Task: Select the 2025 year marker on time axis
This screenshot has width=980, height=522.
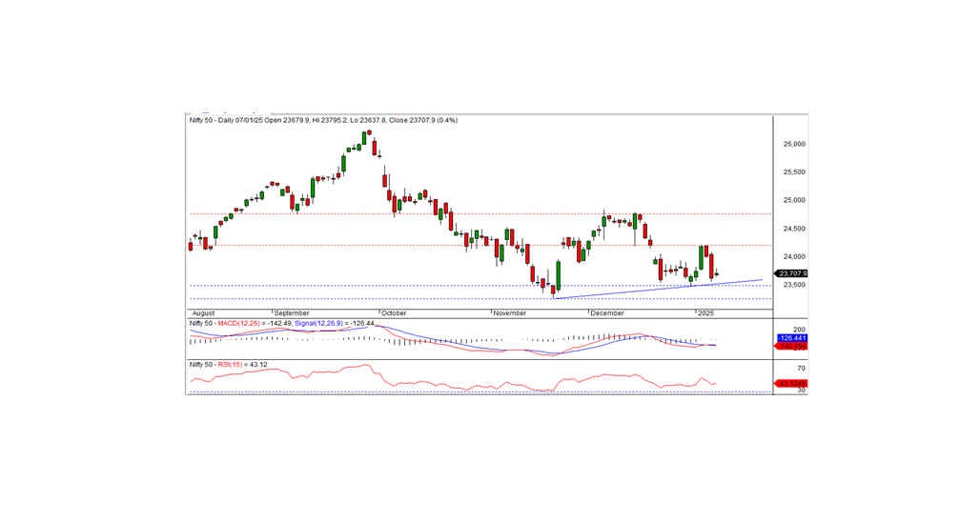Action: [x=706, y=312]
